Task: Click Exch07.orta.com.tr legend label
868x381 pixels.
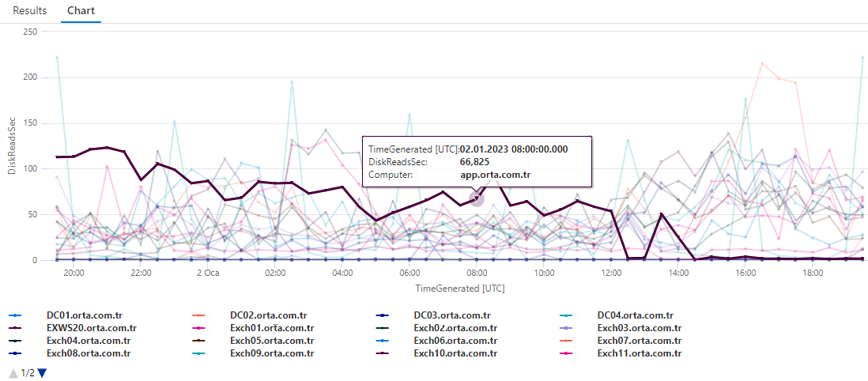Action: (640, 341)
